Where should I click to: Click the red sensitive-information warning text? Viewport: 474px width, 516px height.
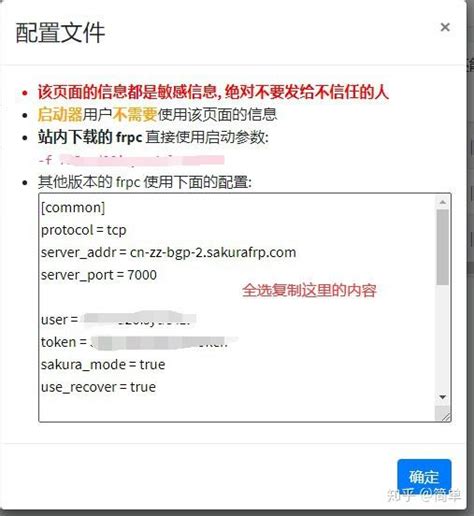pyautogui.click(x=213, y=92)
